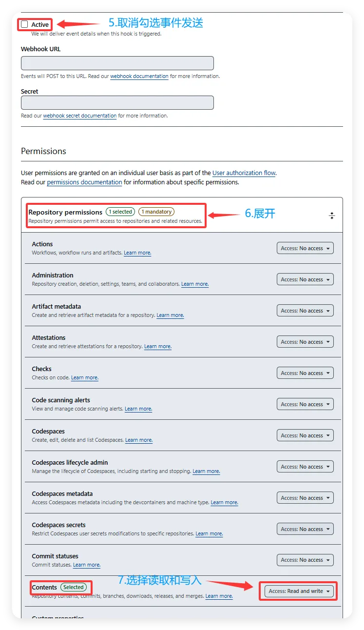
Task: Open Actions access dropdown
Action: click(305, 248)
